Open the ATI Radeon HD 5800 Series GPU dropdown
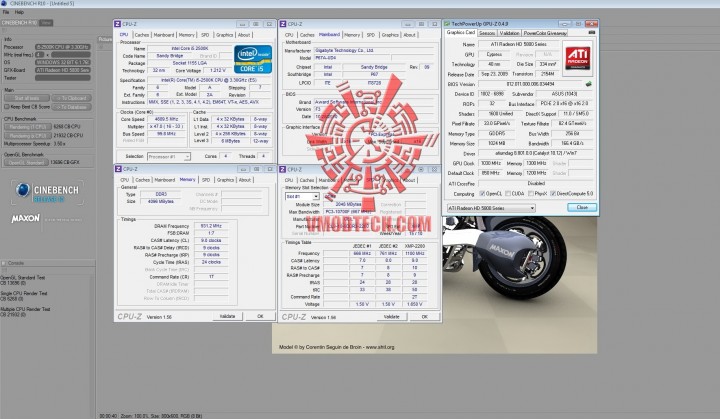This screenshot has height=419, width=720. (x=491, y=208)
